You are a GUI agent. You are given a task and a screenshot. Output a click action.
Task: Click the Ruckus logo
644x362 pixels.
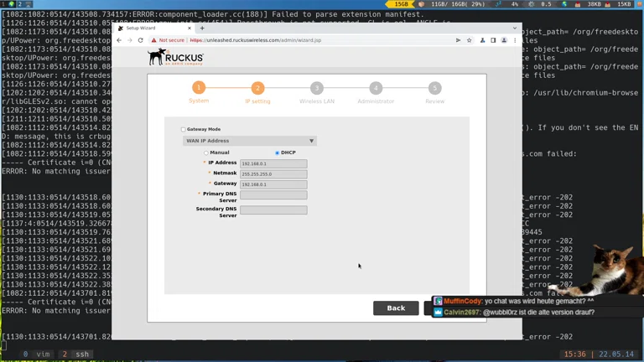point(175,57)
